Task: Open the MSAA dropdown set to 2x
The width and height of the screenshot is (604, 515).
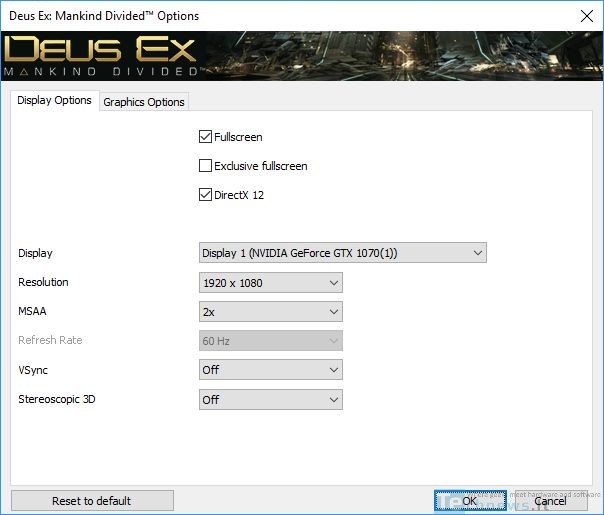Action: (271, 312)
